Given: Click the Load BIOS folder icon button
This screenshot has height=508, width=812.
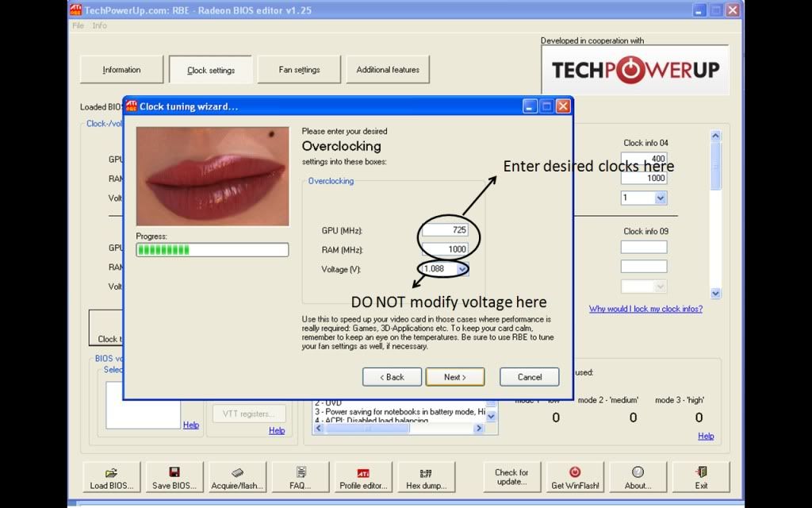Looking at the screenshot, I should [x=111, y=477].
